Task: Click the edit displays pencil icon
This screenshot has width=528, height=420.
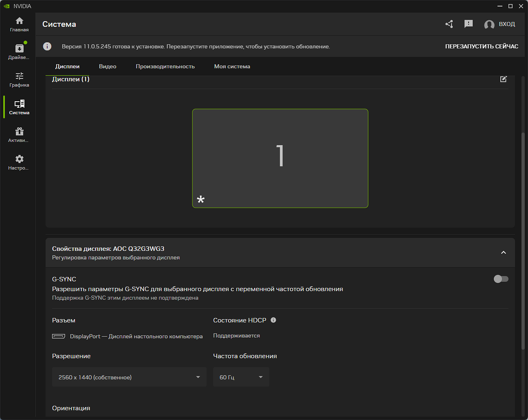Action: [503, 79]
